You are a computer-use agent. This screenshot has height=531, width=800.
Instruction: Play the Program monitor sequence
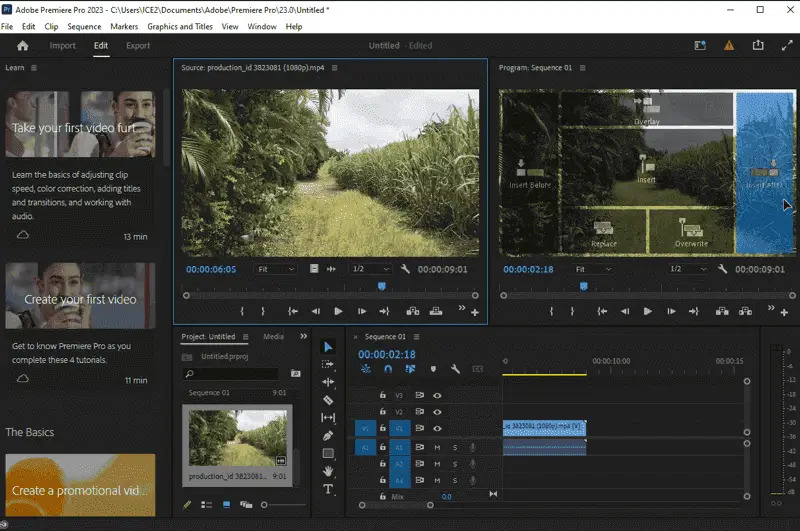click(647, 311)
